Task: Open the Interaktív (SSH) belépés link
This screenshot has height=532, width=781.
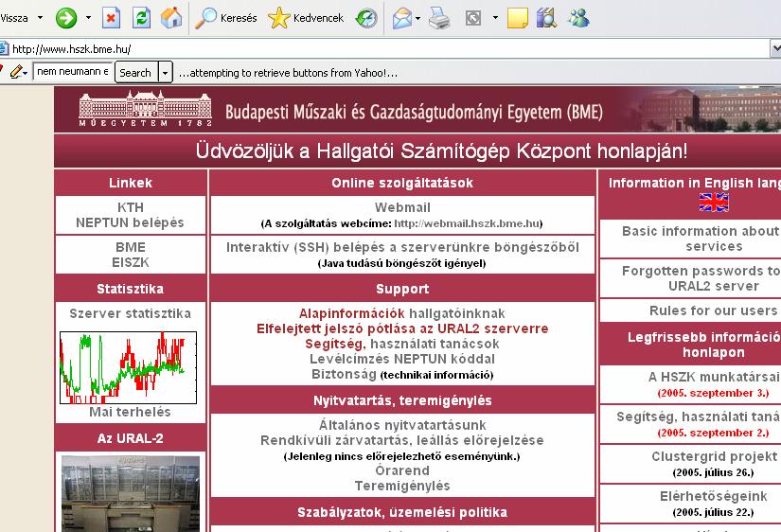Action: tap(402, 247)
